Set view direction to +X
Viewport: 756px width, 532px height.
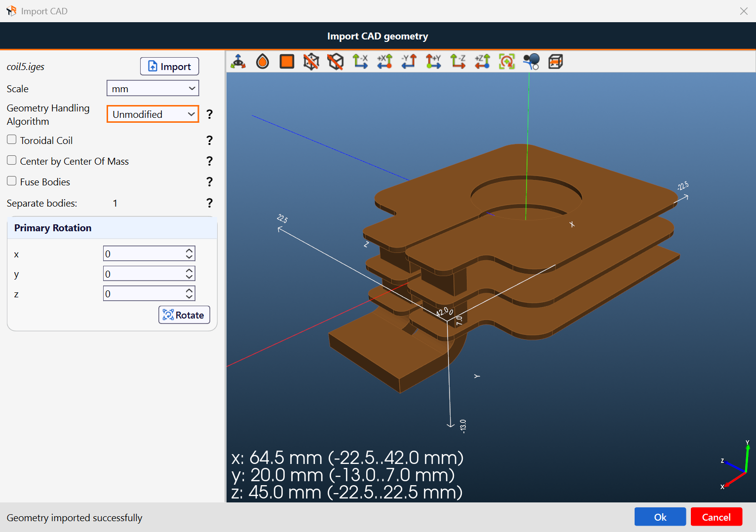click(384, 62)
